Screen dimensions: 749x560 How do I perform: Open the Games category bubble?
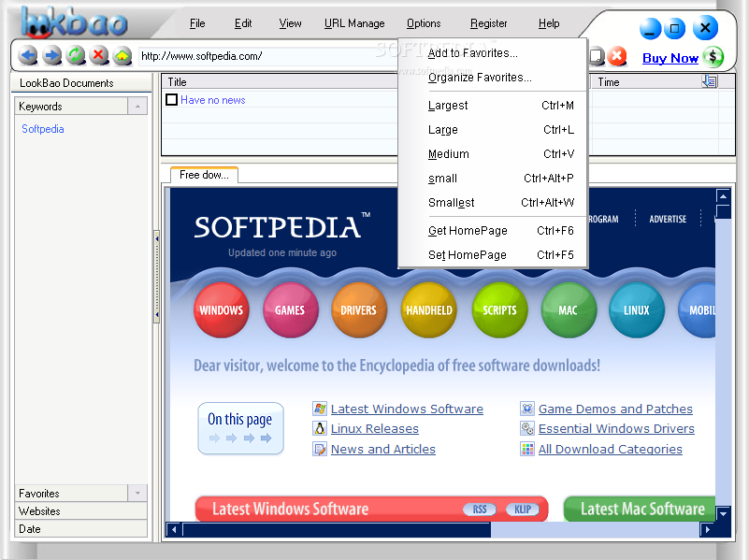point(290,310)
